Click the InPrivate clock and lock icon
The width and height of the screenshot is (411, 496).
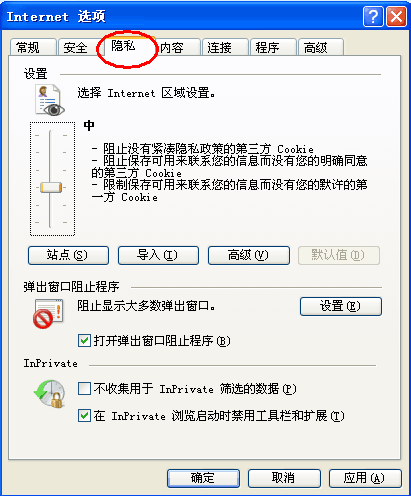coord(50,394)
